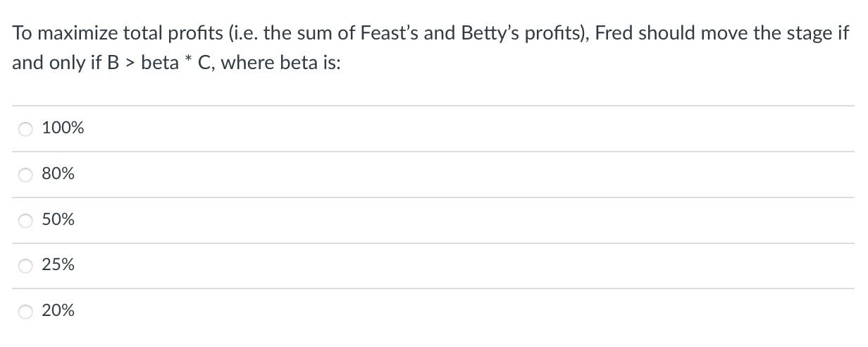Click the "100%" answer label text
This screenshot has width=868, height=347.
(x=63, y=128)
